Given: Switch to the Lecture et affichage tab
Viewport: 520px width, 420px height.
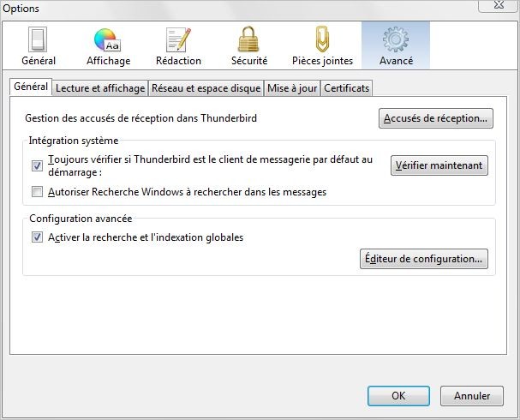Looking at the screenshot, I should [100, 88].
